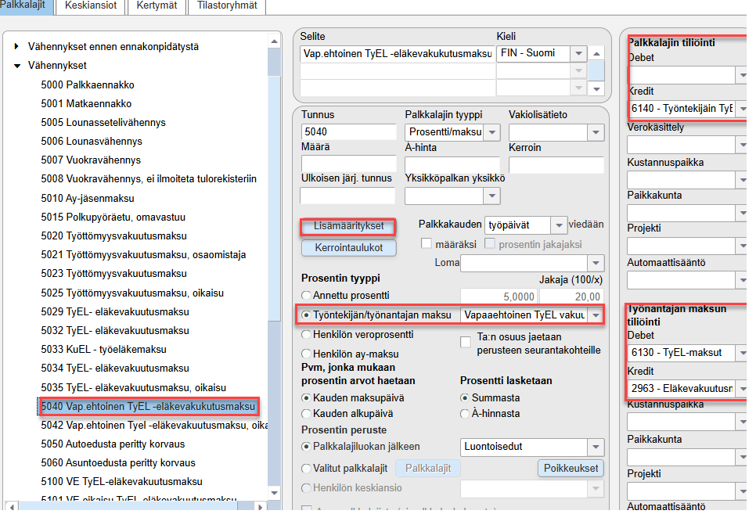Viewport: 756px width, 532px height.
Task: Open Kredit 6140 - Työntekijäin TyEL dropdown
Action: 742,109
